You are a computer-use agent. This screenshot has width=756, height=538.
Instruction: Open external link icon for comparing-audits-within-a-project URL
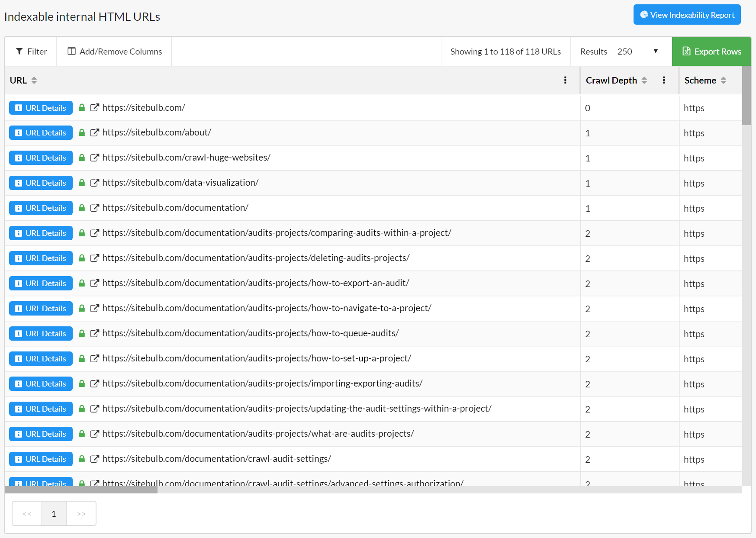pos(94,233)
